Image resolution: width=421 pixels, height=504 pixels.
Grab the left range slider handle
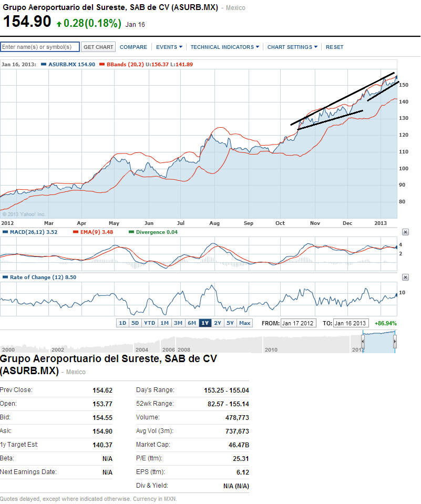[363, 342]
